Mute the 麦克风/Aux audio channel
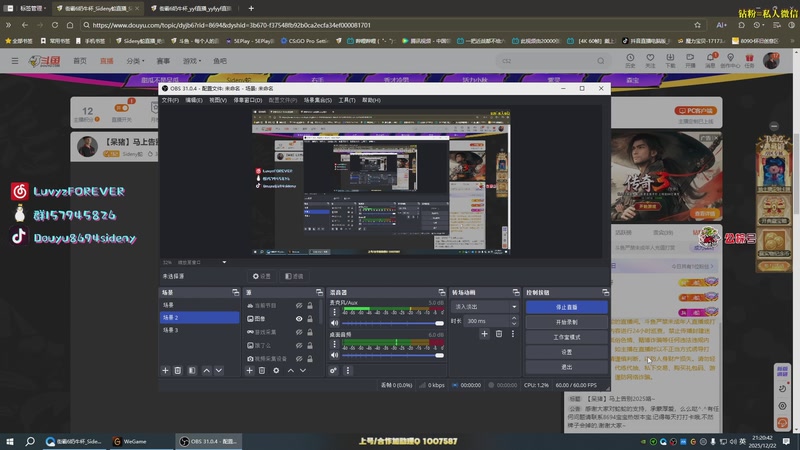This screenshot has width=800, height=450. 334,323
